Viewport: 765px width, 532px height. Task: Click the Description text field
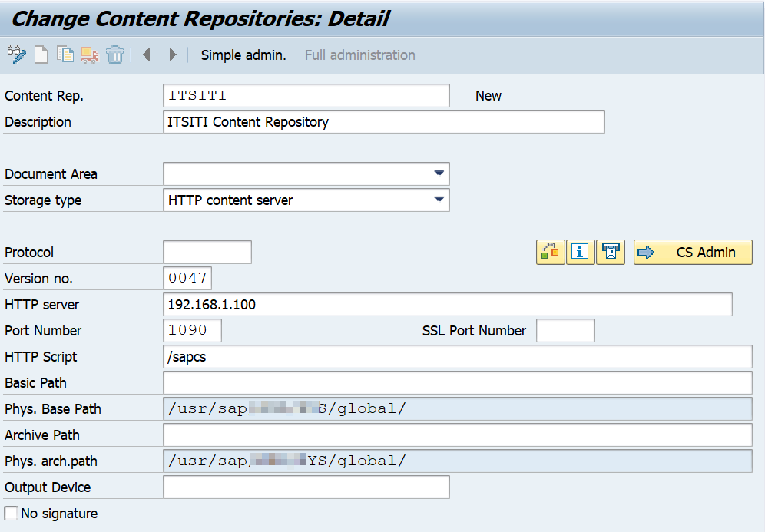coord(383,121)
